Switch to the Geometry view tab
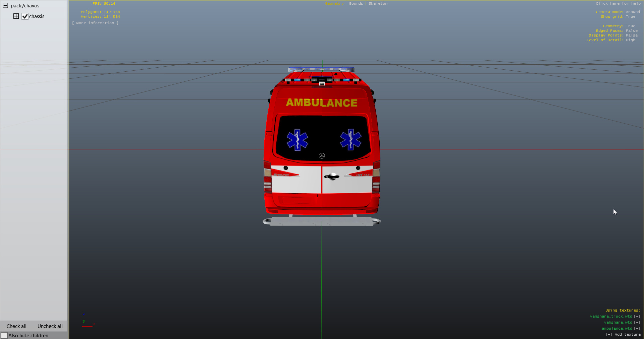Viewport: 644px width, 339px height. 334,3
